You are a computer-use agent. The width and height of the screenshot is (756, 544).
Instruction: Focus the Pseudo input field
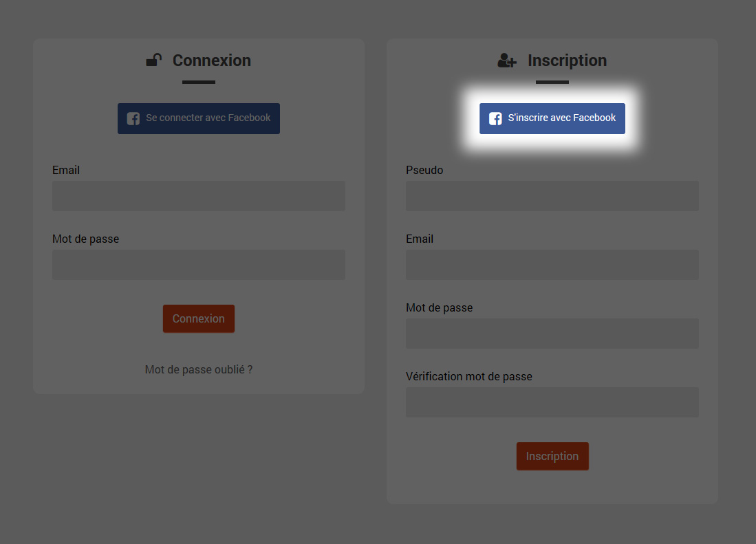click(x=552, y=196)
